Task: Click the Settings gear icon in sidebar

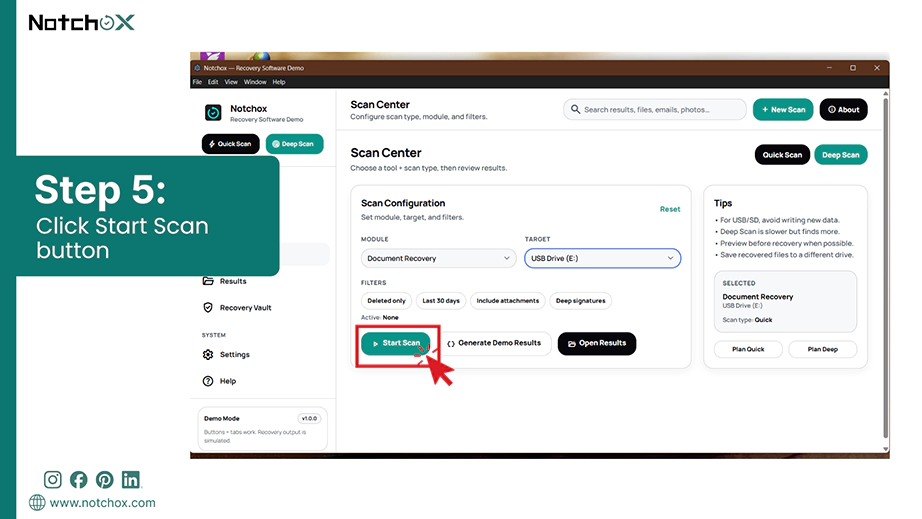Action: point(208,354)
